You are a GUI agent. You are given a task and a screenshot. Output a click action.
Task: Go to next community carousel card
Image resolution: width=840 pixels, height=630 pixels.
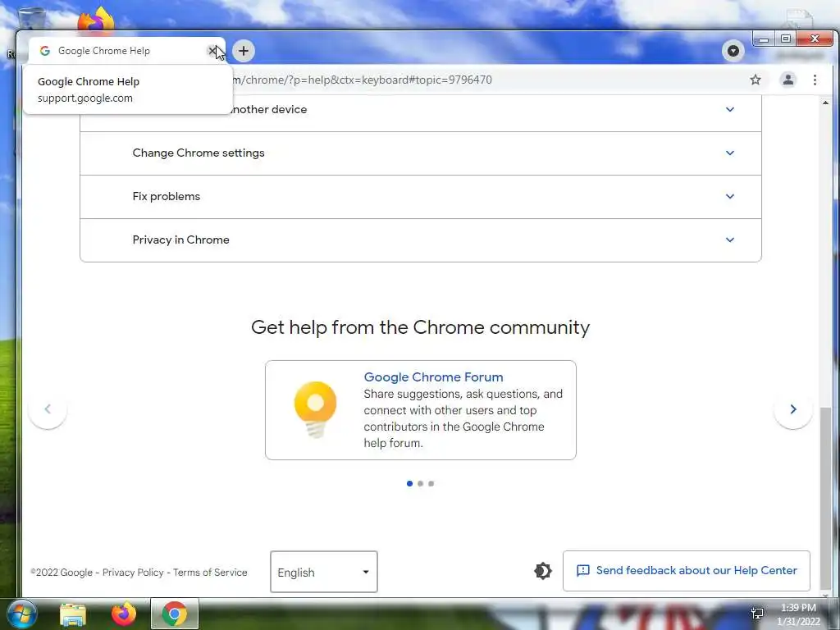coord(793,409)
